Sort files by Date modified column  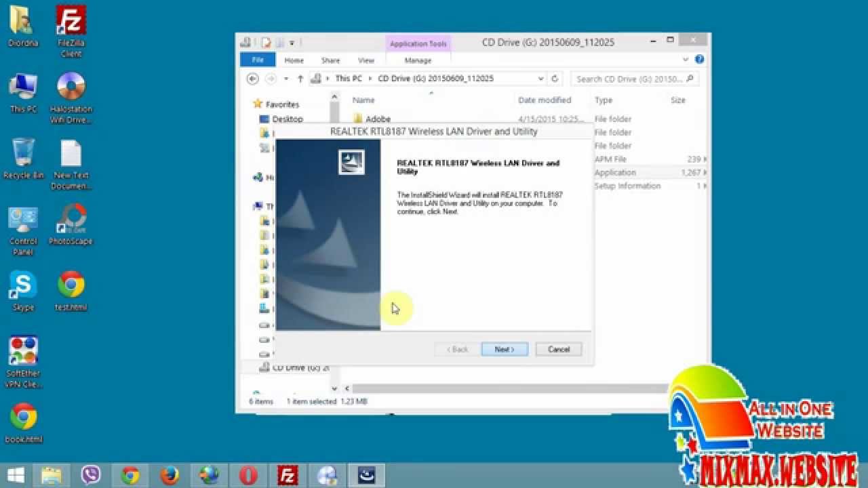point(545,100)
